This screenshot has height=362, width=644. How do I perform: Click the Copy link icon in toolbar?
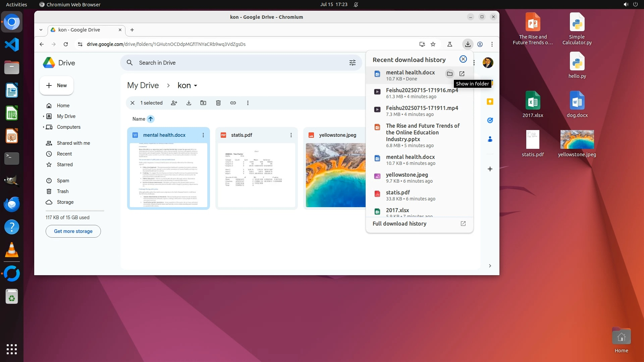[x=233, y=103]
